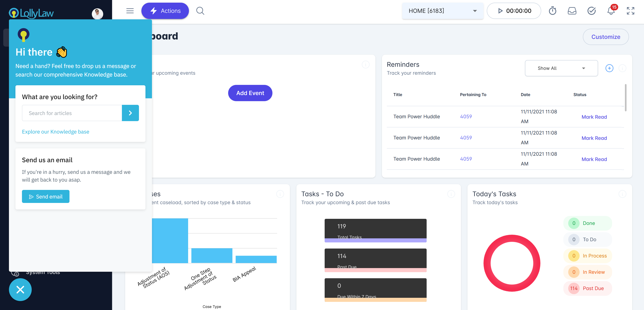Click the checkmark tasks icon

tap(591, 11)
